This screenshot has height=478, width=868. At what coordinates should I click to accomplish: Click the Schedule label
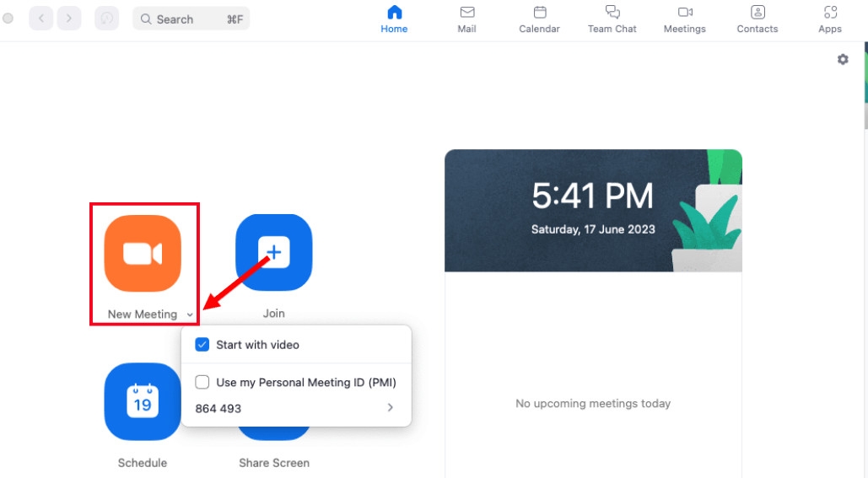coord(143,463)
